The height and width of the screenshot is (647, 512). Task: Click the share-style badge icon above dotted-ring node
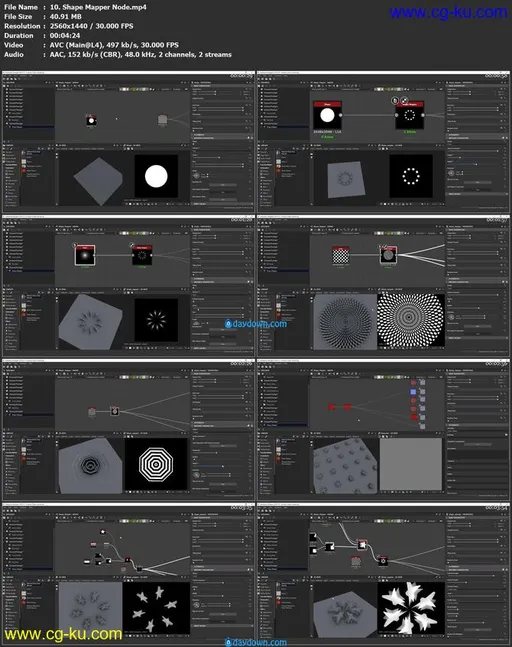point(404,100)
